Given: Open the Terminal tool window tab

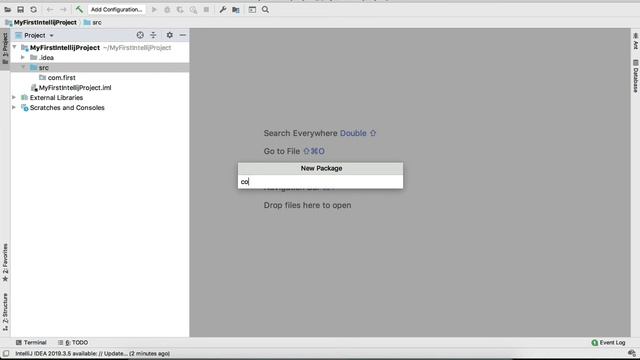Looking at the screenshot, I should [31, 342].
